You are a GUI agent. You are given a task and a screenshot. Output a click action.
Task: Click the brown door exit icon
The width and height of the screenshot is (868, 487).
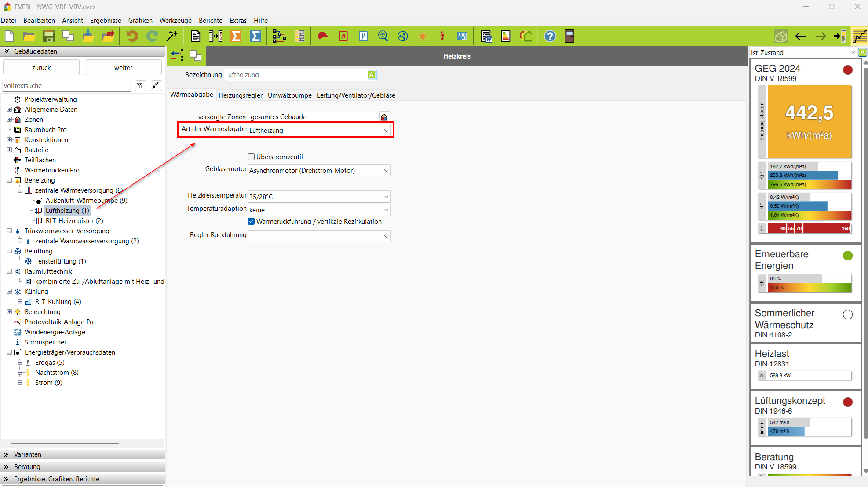click(569, 36)
